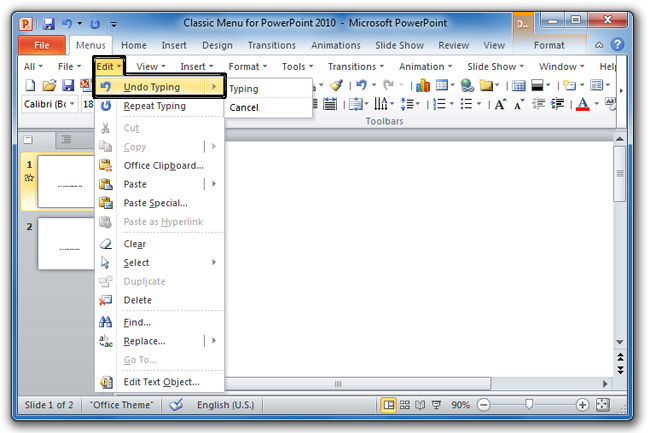This screenshot has height=433, width=650.
Task: Select slide 2 thumbnail
Action: [66, 244]
